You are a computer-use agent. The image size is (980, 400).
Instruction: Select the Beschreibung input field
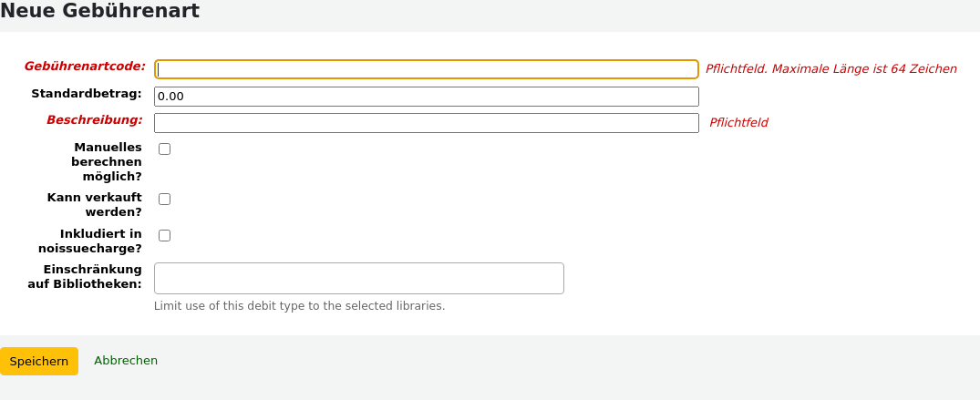(x=427, y=123)
